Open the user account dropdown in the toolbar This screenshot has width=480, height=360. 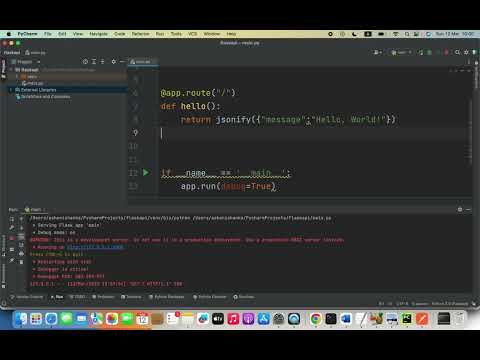click(378, 52)
